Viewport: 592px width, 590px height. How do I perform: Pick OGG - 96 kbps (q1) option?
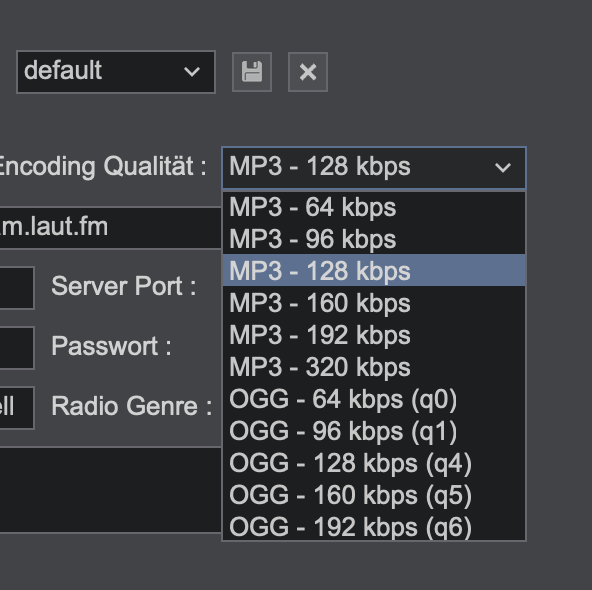(x=374, y=431)
